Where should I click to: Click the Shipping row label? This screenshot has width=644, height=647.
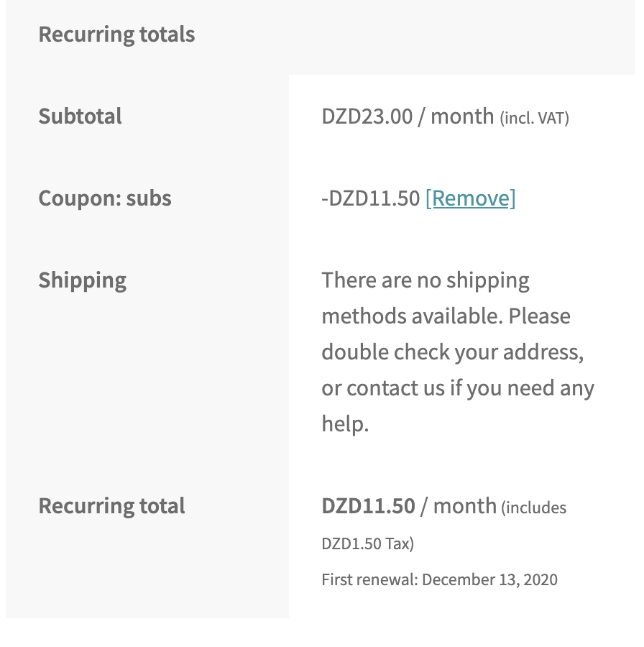[x=82, y=280]
